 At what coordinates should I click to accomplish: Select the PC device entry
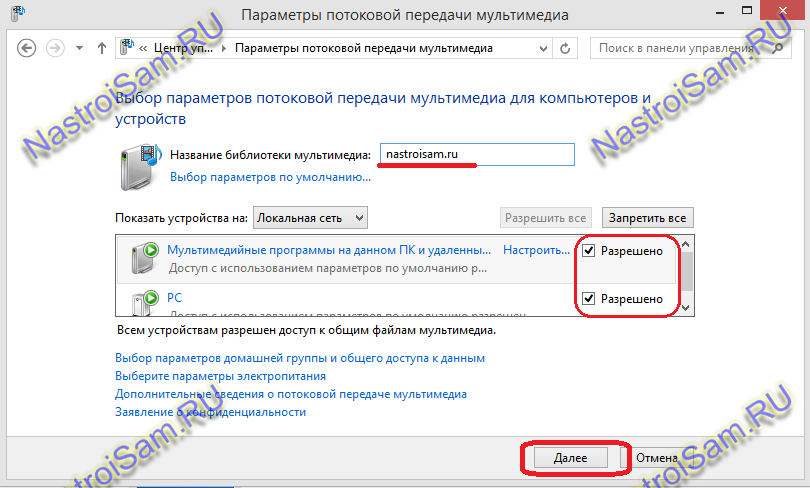point(174,298)
